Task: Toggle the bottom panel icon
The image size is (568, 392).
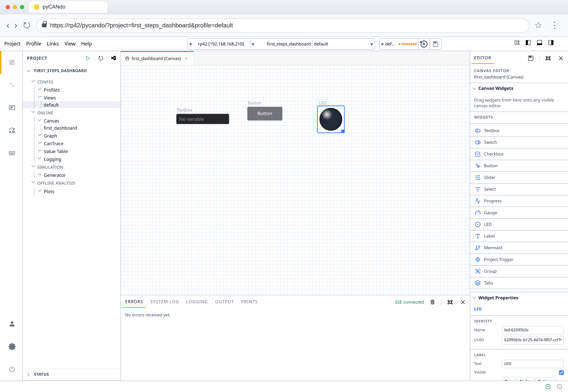Action: 540,43
